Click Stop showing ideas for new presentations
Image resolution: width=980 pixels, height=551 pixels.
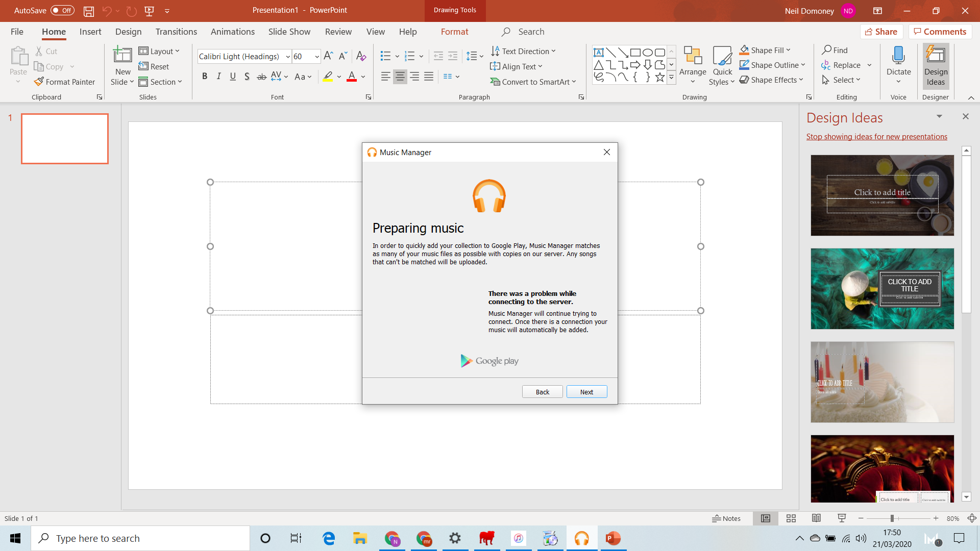pos(876,137)
